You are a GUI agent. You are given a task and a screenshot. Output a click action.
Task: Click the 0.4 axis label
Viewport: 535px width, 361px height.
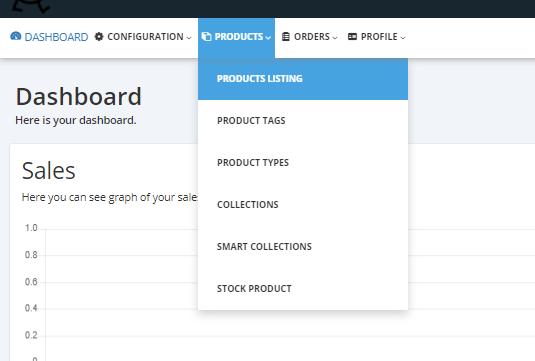(x=31, y=308)
